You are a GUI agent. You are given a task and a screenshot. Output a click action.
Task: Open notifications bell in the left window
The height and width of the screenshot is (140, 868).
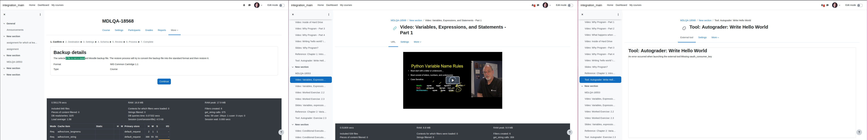click(244, 5)
